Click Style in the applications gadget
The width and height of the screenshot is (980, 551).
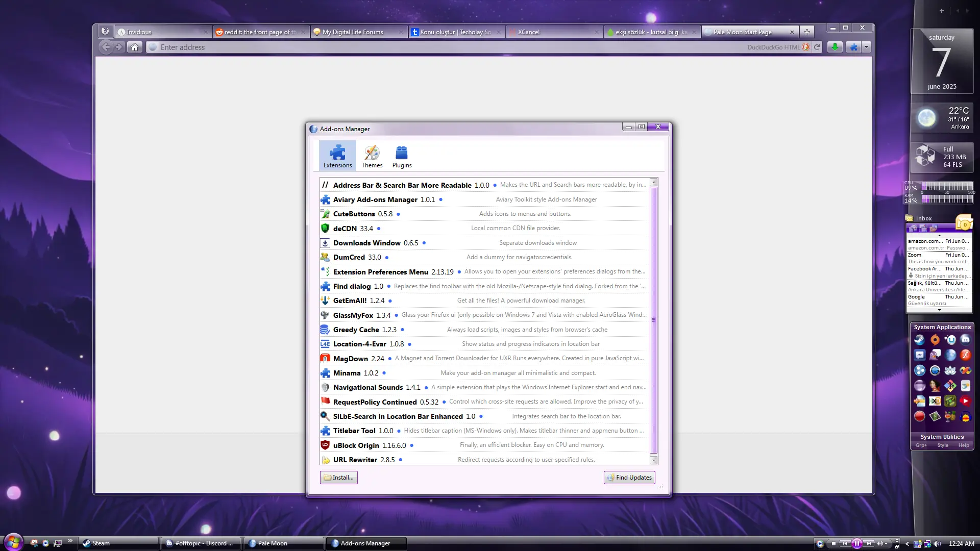(943, 445)
